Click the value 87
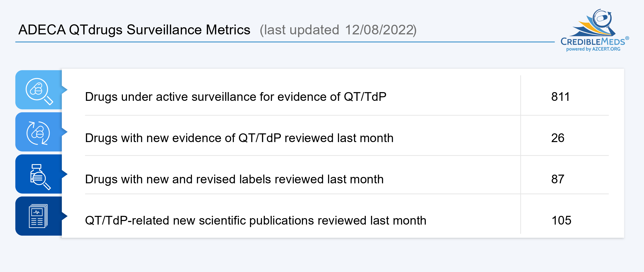The height and width of the screenshot is (272, 644). point(558,179)
